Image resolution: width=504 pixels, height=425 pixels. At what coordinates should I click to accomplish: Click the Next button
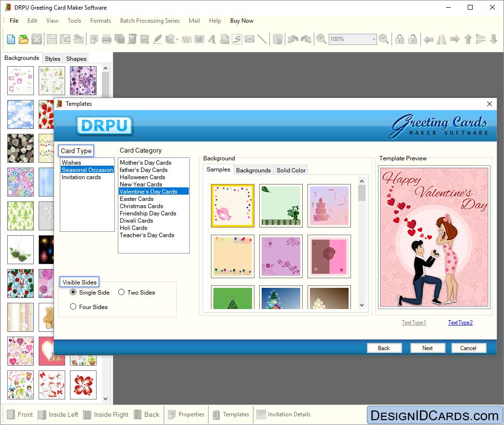(x=428, y=348)
